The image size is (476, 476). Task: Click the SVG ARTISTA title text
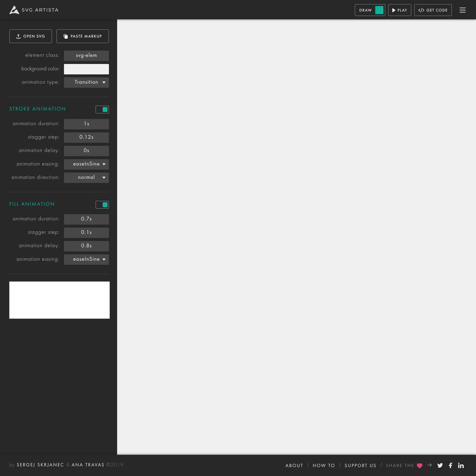(x=40, y=10)
